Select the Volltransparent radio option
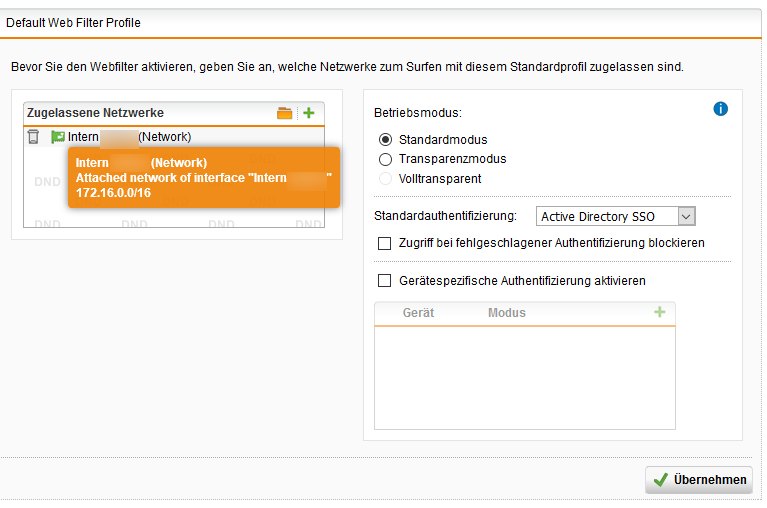 tap(386, 179)
